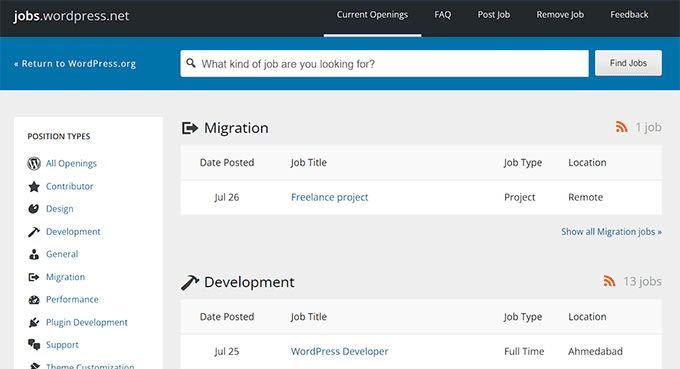Go to Post Job in top navigation

[x=494, y=15]
